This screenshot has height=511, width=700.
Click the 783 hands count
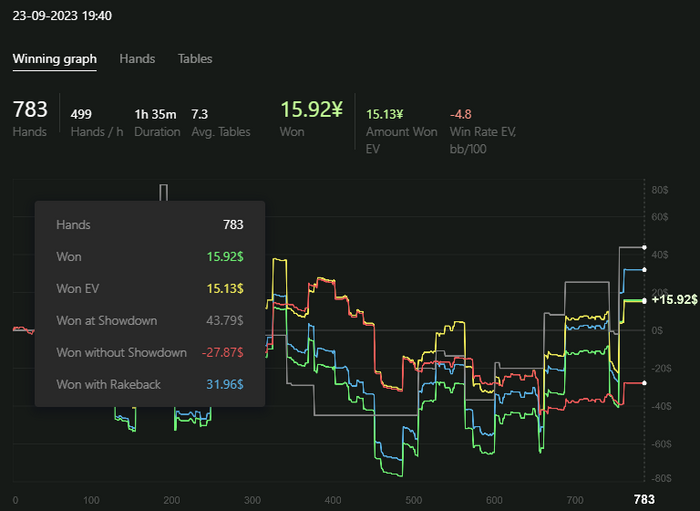(x=30, y=109)
